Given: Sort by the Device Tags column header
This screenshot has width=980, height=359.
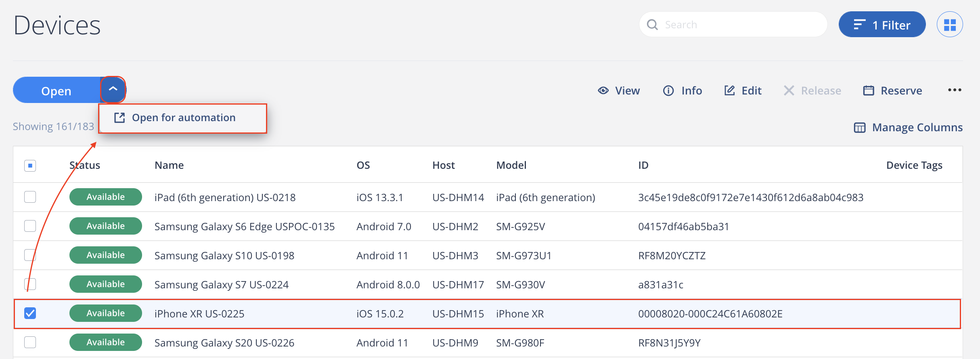Looking at the screenshot, I should 914,165.
